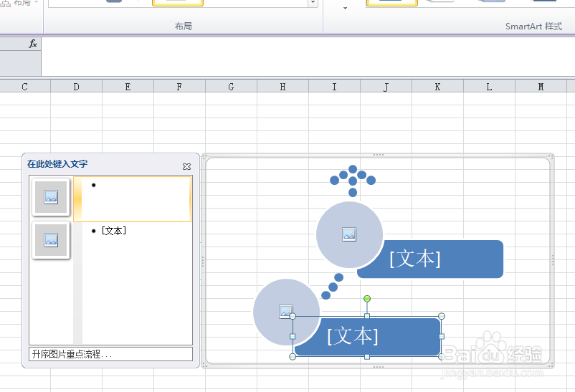The height and width of the screenshot is (392, 575).
Task: Click the 升序图片重点流程 layout description
Action: pyautogui.click(x=110, y=354)
